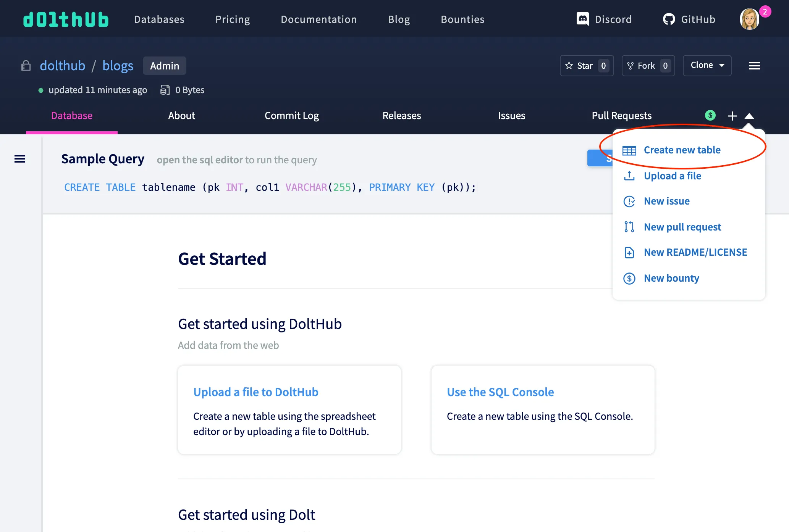
Task: Click the Upload a file icon
Action: [x=629, y=176]
